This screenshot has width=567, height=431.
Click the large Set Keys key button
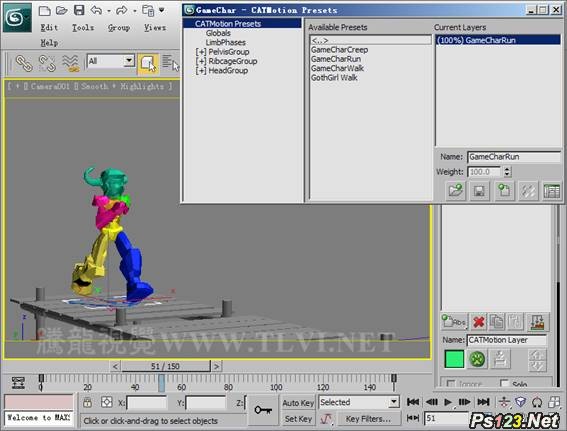(263, 410)
